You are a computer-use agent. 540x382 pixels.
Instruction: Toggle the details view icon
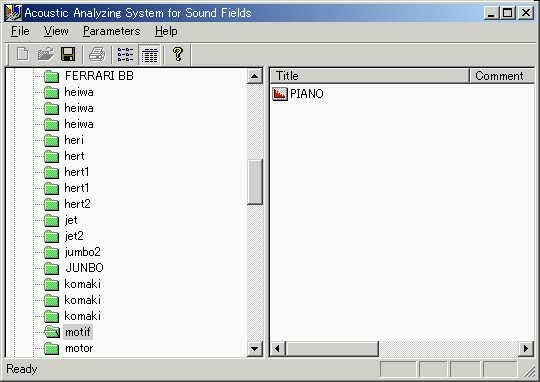150,54
